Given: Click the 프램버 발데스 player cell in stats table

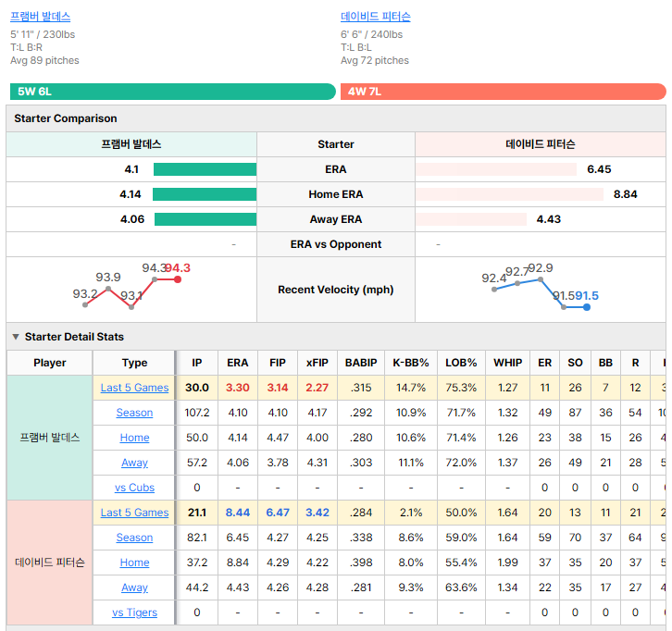Looking at the screenshot, I should click(50, 438).
